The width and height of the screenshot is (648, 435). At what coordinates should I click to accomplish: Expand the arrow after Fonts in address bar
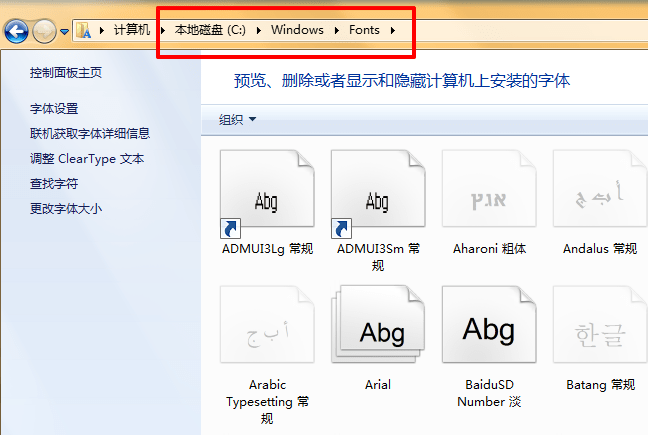click(393, 30)
